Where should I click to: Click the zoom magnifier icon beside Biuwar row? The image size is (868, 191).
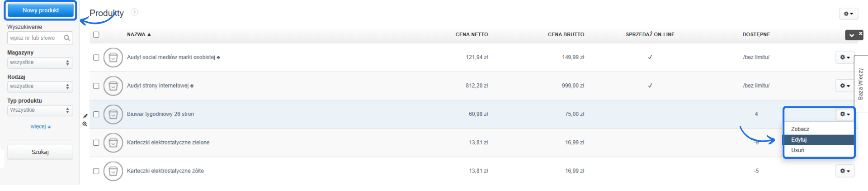click(x=85, y=124)
